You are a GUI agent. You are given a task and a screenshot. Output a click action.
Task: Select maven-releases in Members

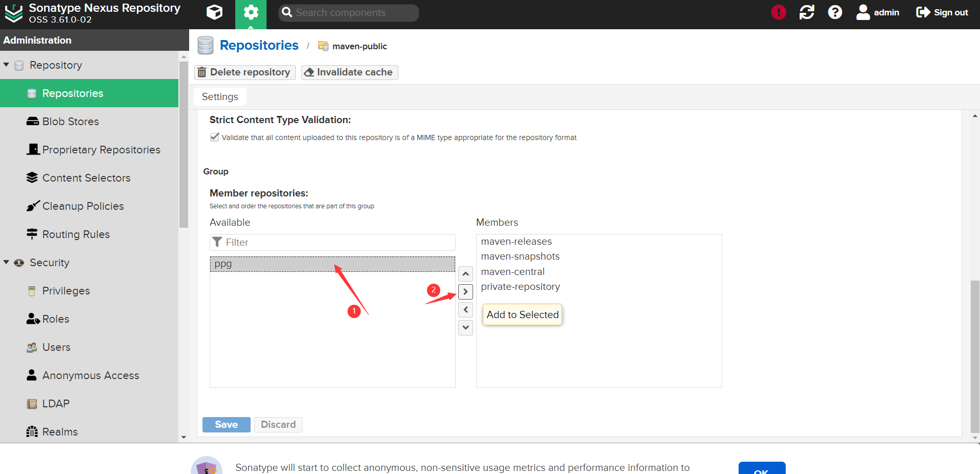tap(599, 242)
